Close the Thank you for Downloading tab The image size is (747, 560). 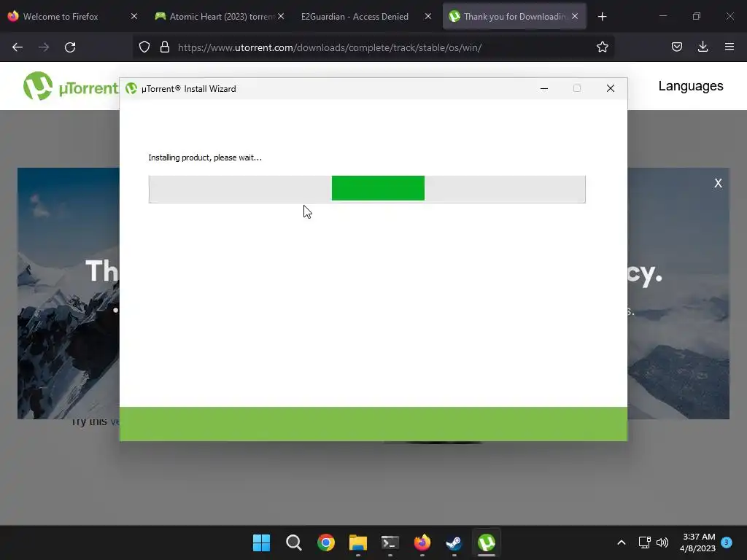click(575, 17)
